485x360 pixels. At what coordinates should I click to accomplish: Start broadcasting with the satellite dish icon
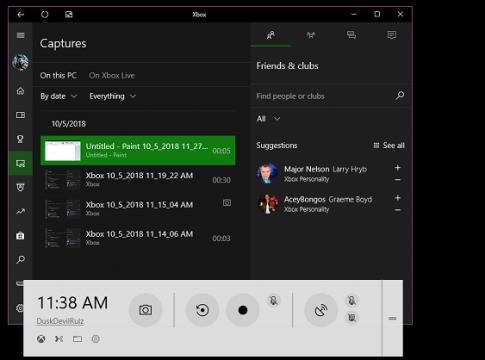tap(321, 310)
